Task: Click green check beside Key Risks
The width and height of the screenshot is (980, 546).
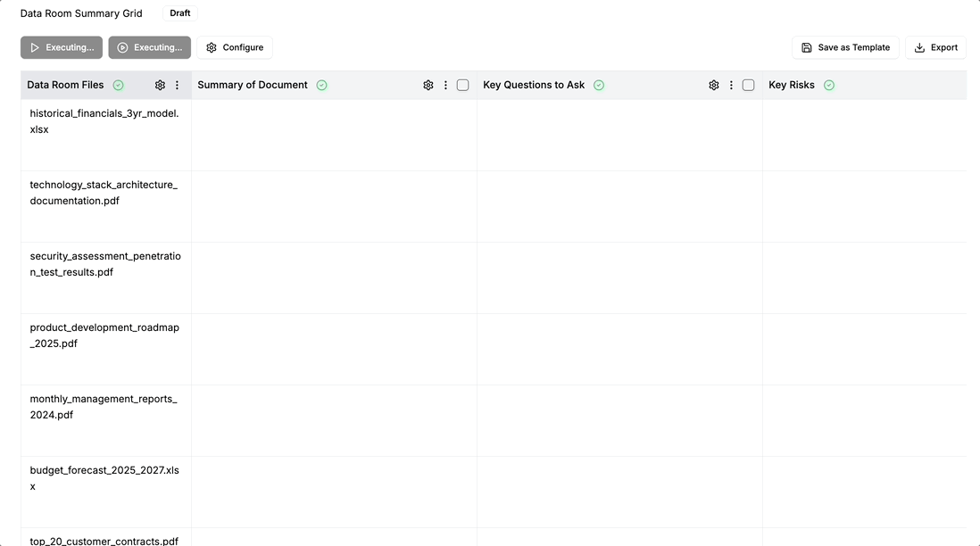Action: click(829, 85)
